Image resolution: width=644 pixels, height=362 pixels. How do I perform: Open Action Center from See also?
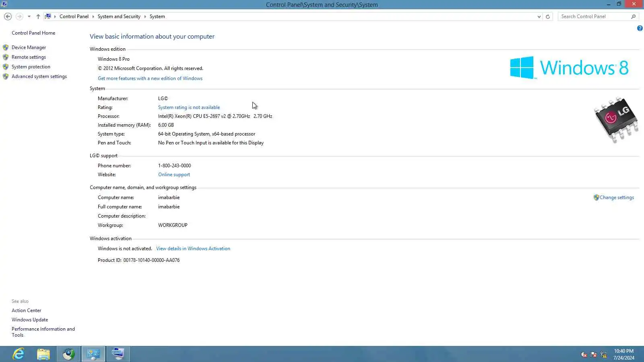[26, 311]
